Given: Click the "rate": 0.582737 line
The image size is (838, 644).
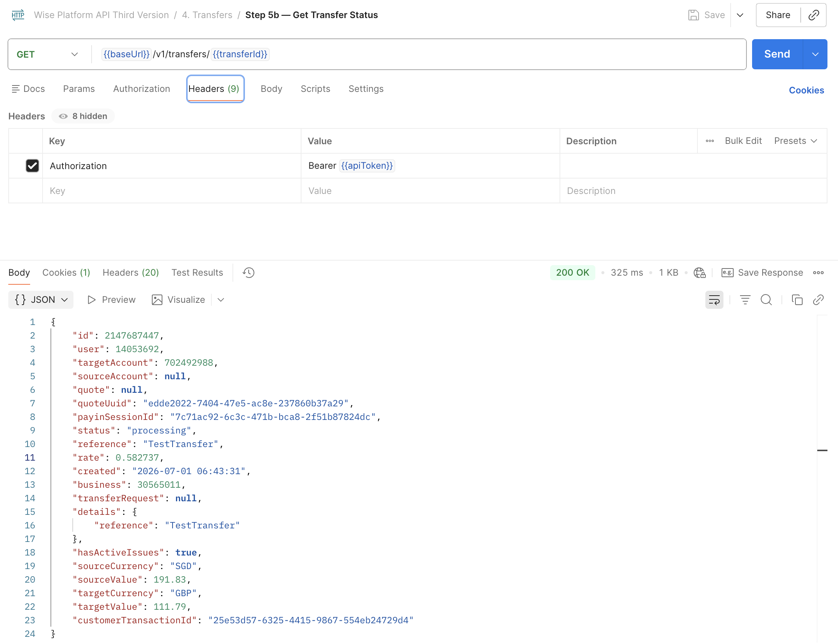Looking at the screenshot, I should coord(118,458).
